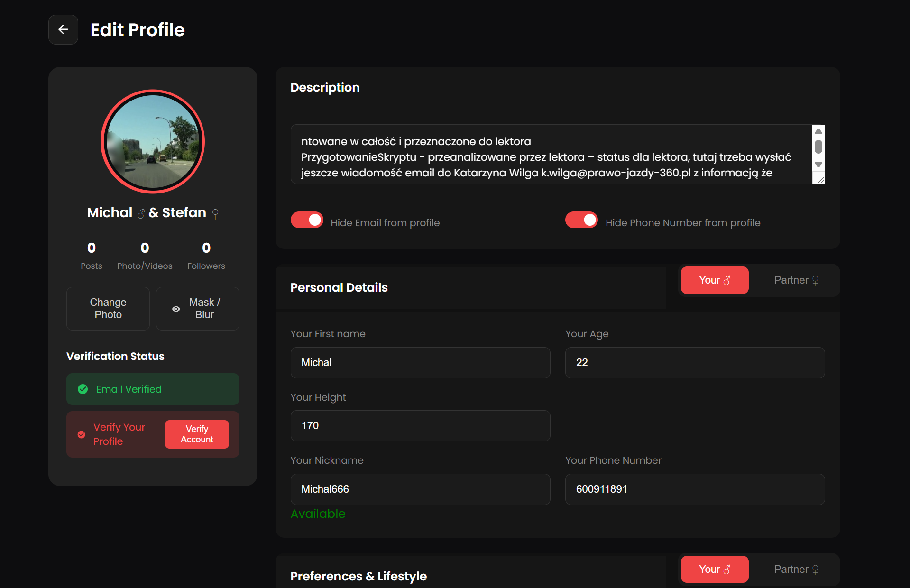
Task: Select Your tab in Personal Details
Action: point(714,280)
